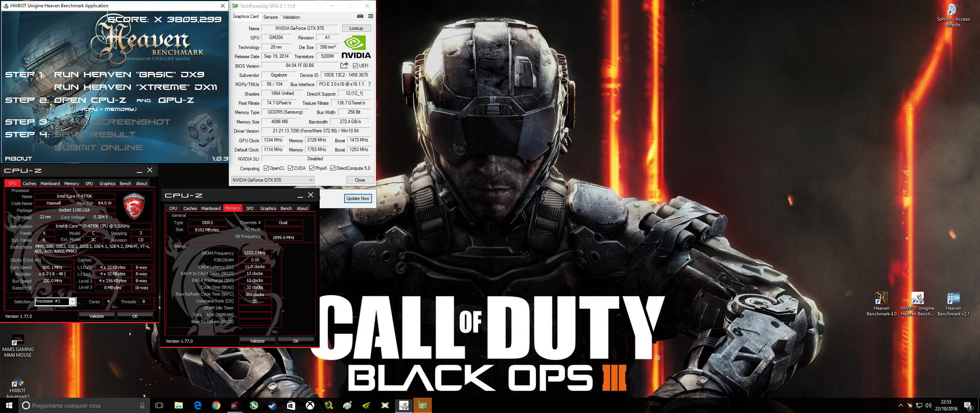Click the GPU Name field NVIDIA GeForce GTX 970

tap(299, 28)
